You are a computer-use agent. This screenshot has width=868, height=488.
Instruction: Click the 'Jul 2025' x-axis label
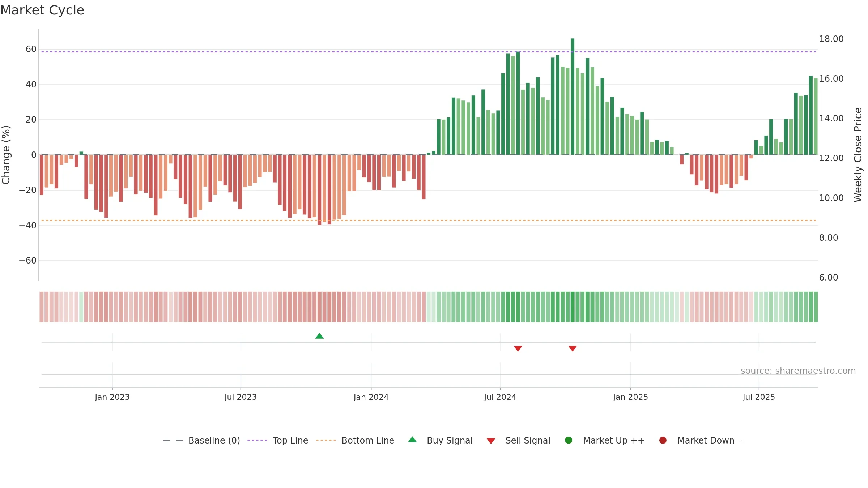click(759, 397)
